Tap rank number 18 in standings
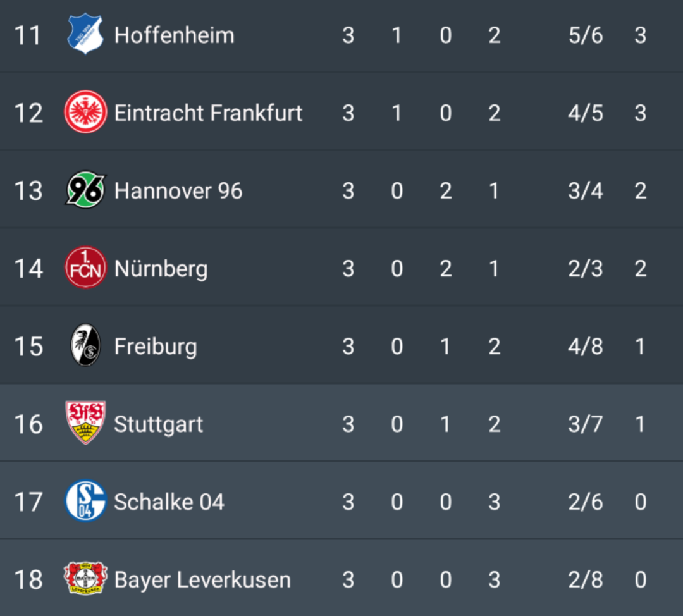The height and width of the screenshot is (616, 683). click(28, 580)
